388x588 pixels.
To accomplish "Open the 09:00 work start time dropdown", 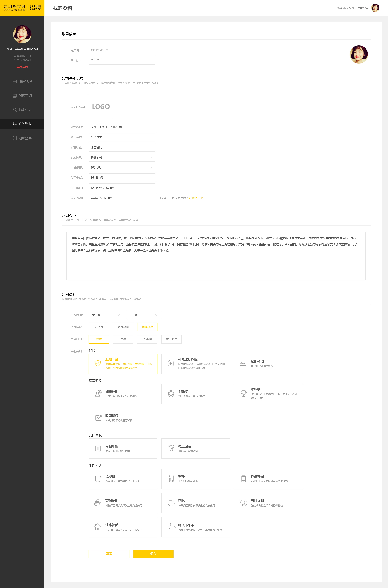I will tap(106, 315).
